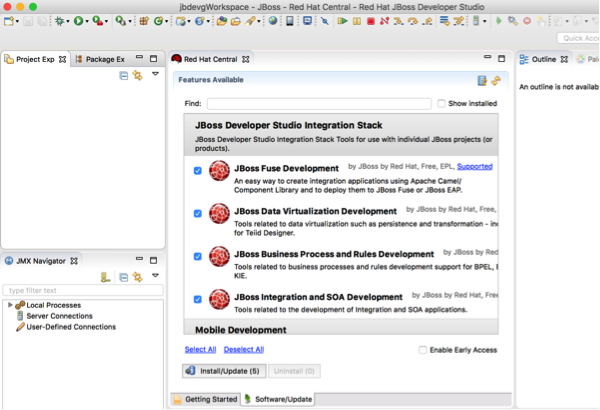Click the Step Return debug icon

point(427,21)
